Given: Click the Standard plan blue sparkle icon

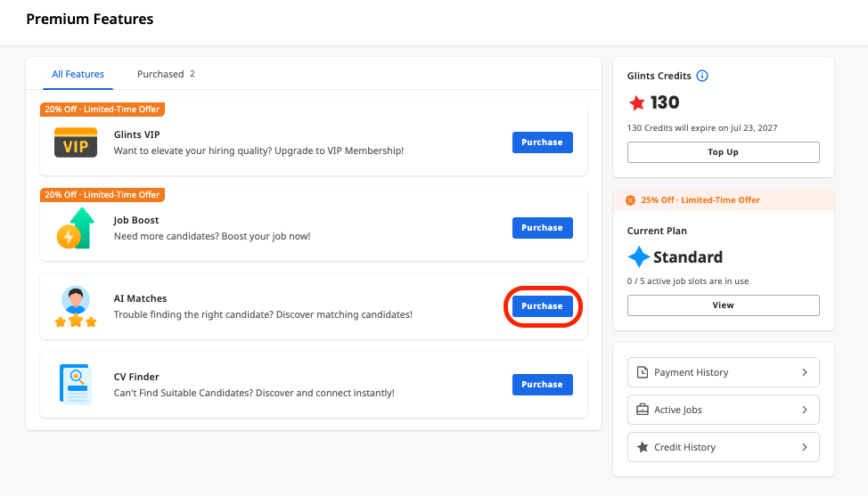Looking at the screenshot, I should (x=638, y=257).
